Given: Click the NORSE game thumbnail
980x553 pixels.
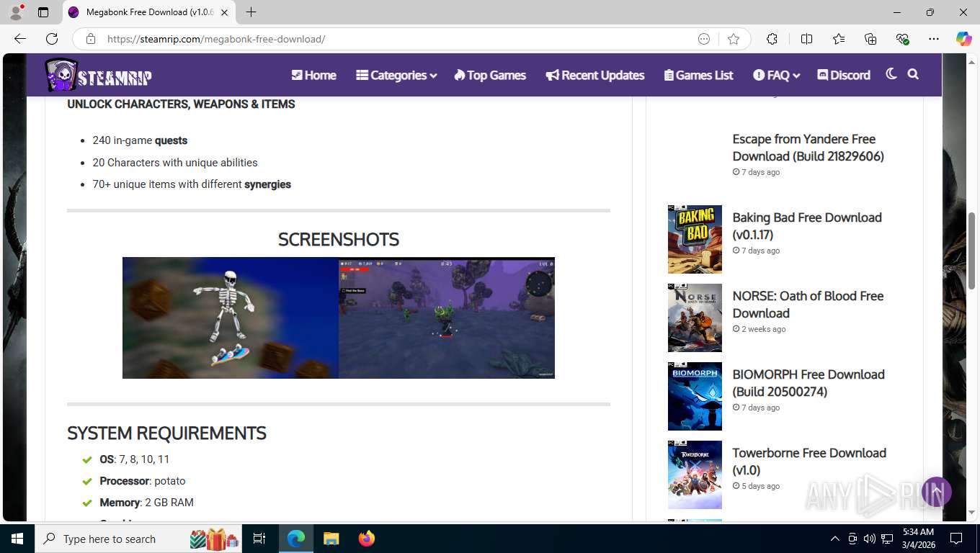Looking at the screenshot, I should pyautogui.click(x=695, y=318).
